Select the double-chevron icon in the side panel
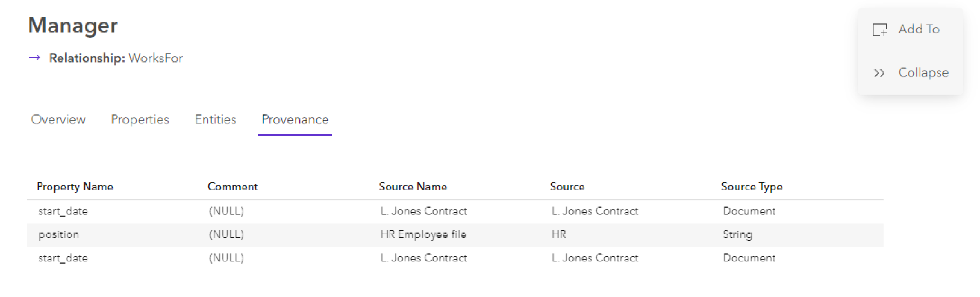 879,73
